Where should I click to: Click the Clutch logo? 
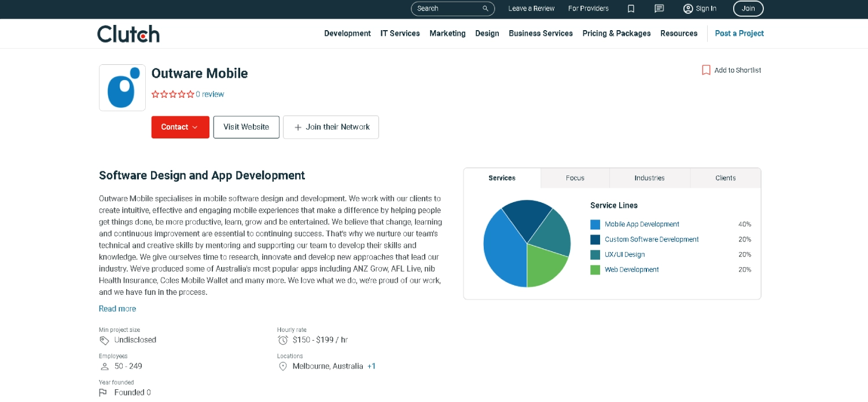coord(128,34)
